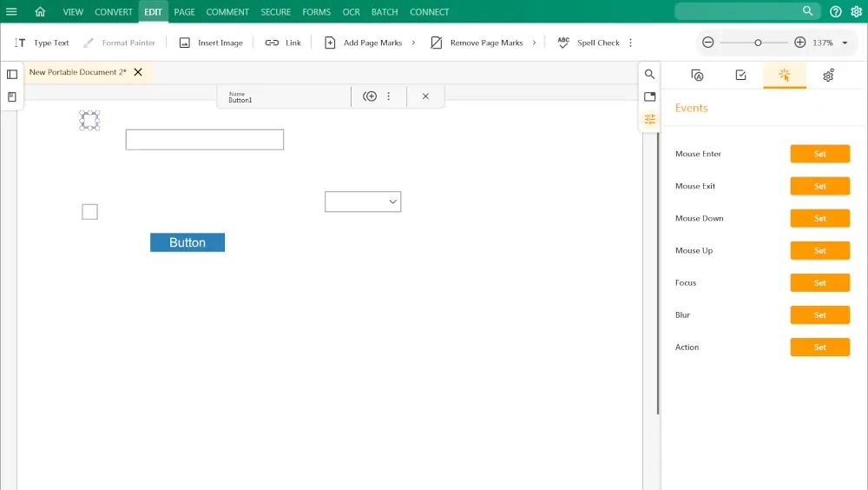Open the COMMENT menu tab

click(227, 12)
